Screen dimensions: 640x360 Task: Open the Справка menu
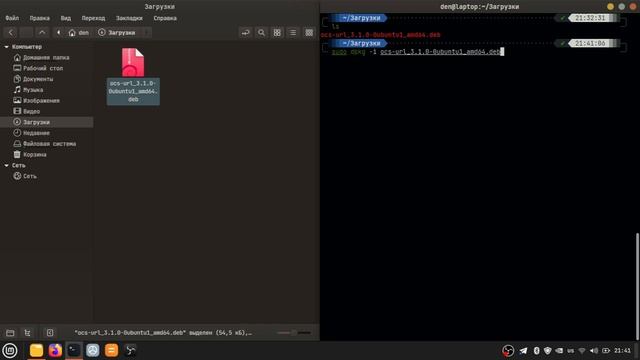[x=165, y=18]
